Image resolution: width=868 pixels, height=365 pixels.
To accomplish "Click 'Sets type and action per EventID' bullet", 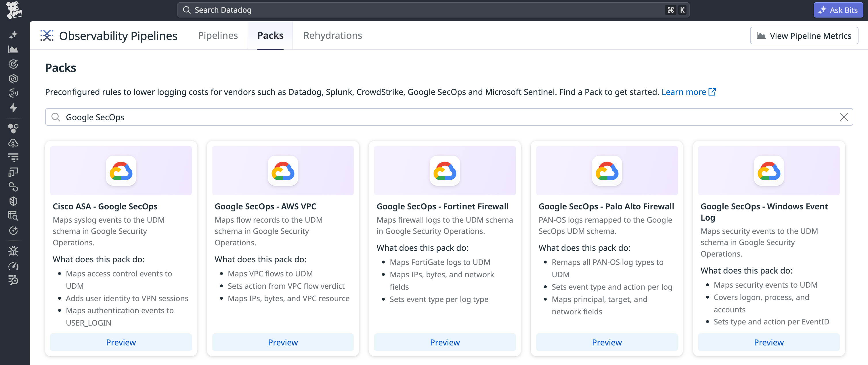I will [772, 322].
